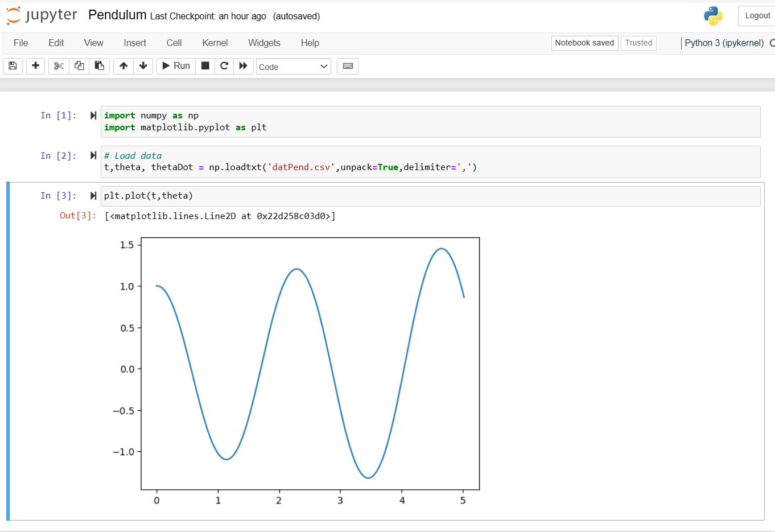
Task: Open the command palette keyboard icon
Action: (348, 66)
